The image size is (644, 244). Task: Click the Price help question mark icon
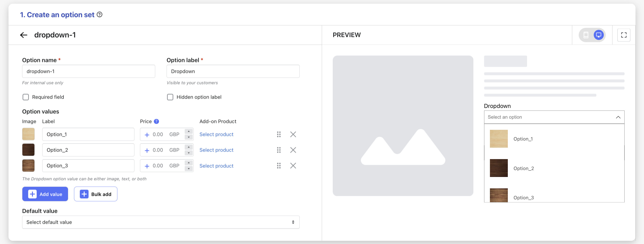pos(156,121)
